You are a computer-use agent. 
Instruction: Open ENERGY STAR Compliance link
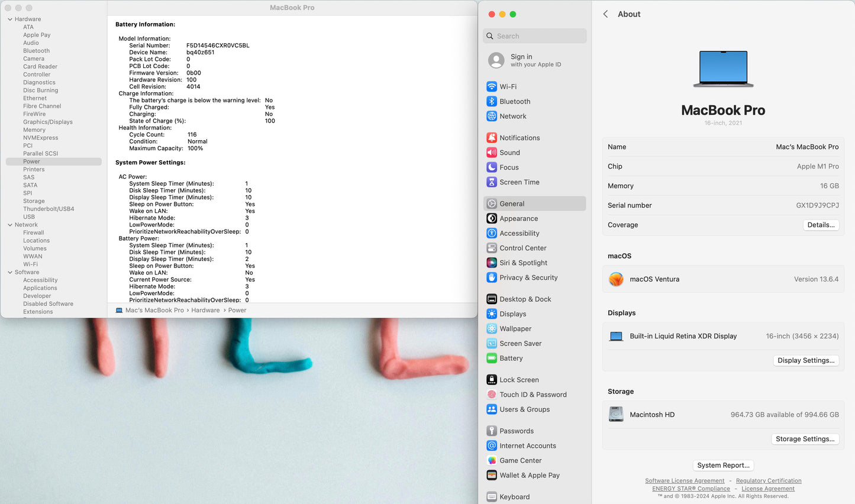[x=691, y=489]
